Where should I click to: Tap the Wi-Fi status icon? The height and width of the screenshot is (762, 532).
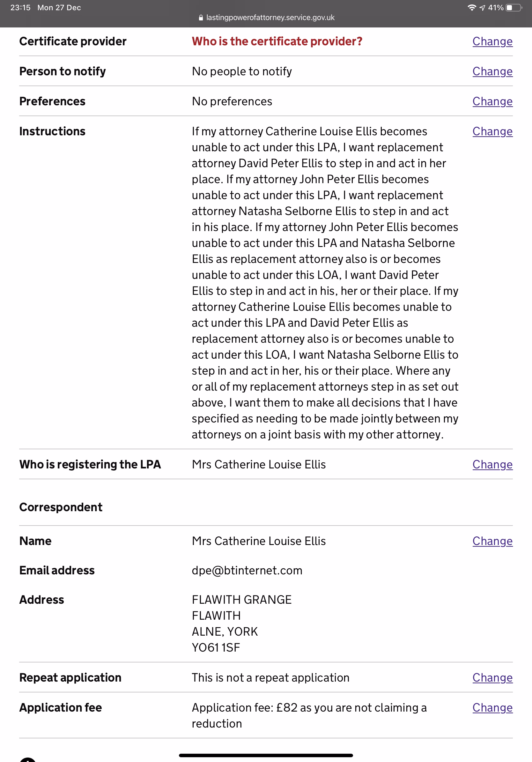point(472,8)
